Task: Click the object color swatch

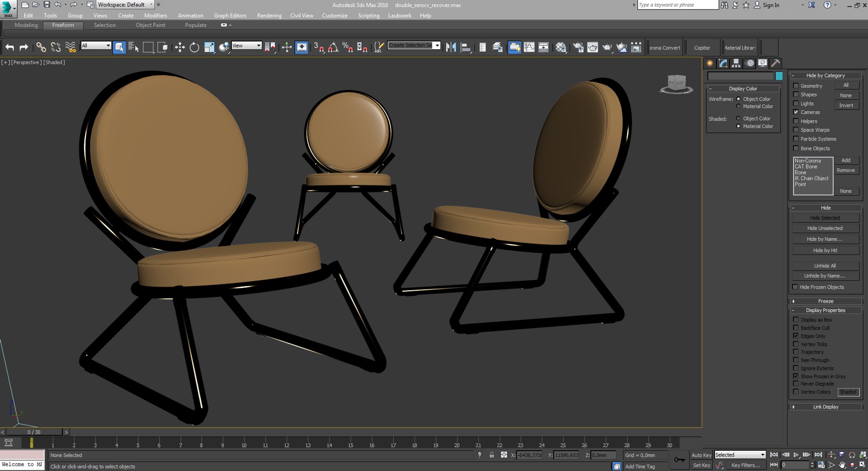Action: coord(779,76)
